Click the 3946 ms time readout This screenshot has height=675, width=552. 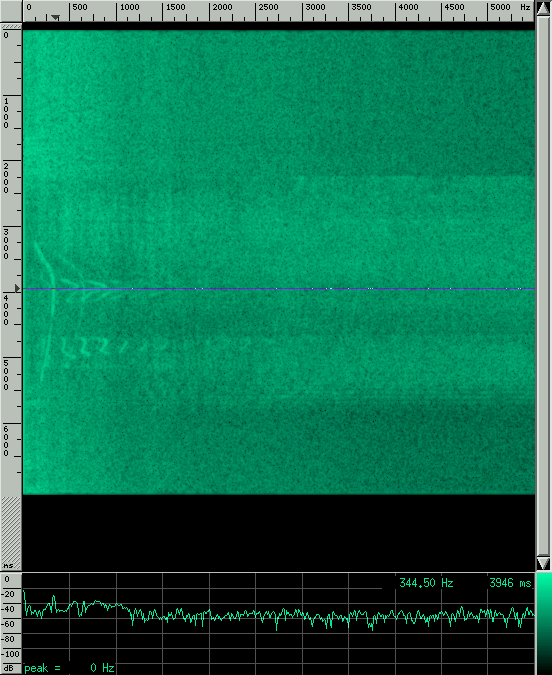[510, 583]
